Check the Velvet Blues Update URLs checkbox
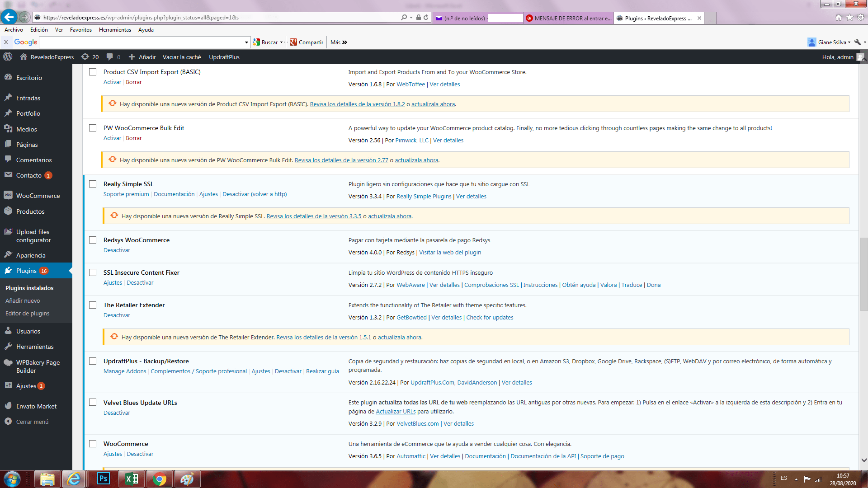The image size is (868, 488). [93, 402]
